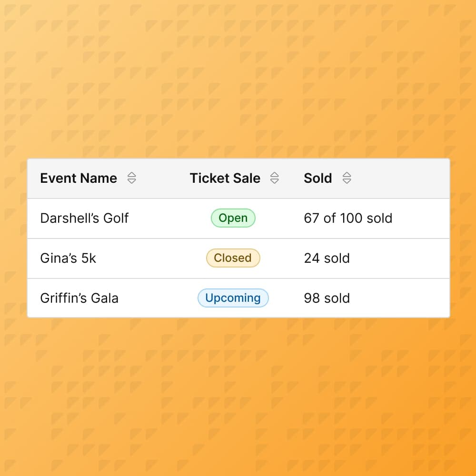Screen dimensions: 476x476
Task: Click the 67 of 100 sold progress text
Action: [x=348, y=218]
